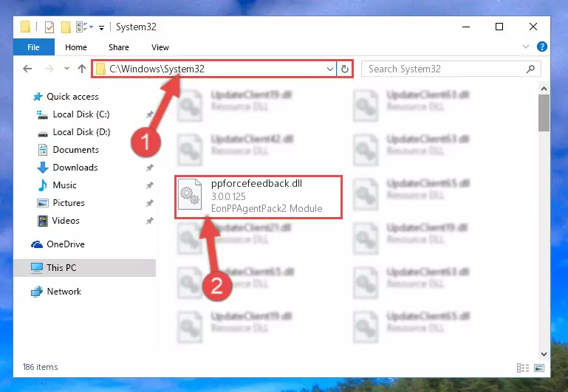568x392 pixels.
Task: Click the ppforcefeedback.dll gear file icon
Action: click(190, 194)
